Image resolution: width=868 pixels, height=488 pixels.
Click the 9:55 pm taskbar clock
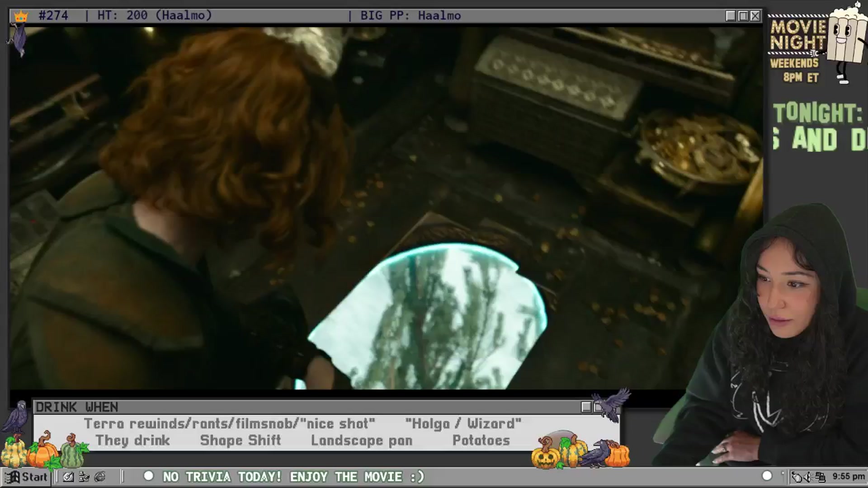coord(848,476)
